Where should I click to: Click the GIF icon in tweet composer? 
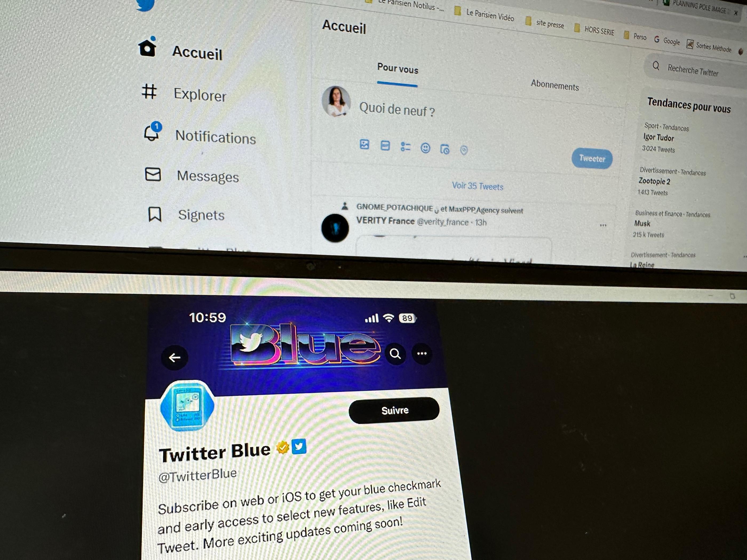tap(384, 148)
